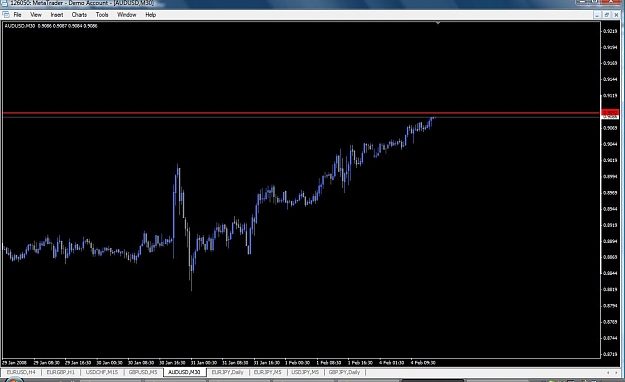Viewport: 625px width, 382px height.
Task: Switch to the EURJPY,Daily chart tab
Action: 227,372
